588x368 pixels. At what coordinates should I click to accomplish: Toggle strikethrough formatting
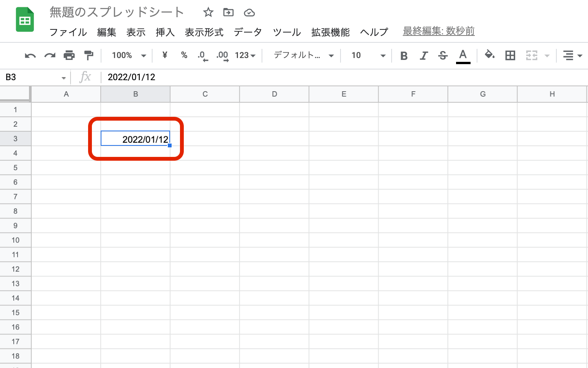[443, 56]
